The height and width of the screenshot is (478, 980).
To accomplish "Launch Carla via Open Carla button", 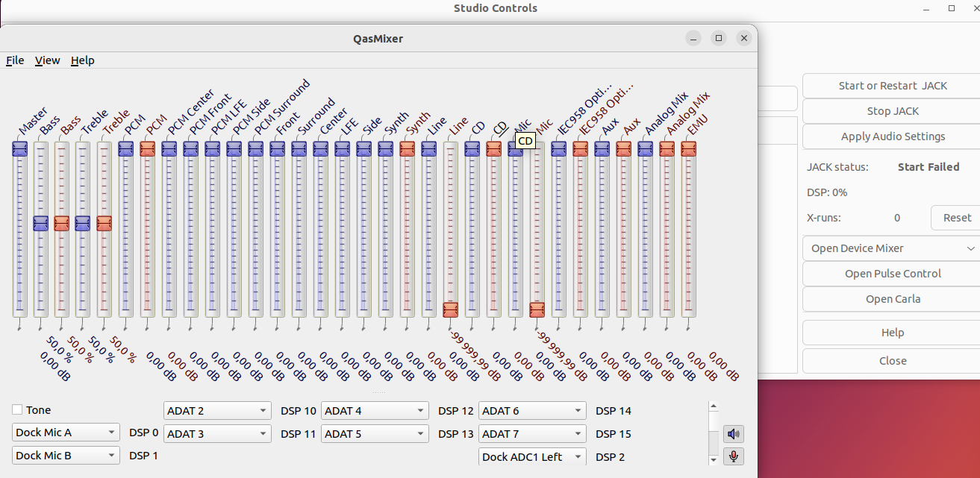I will 893,299.
